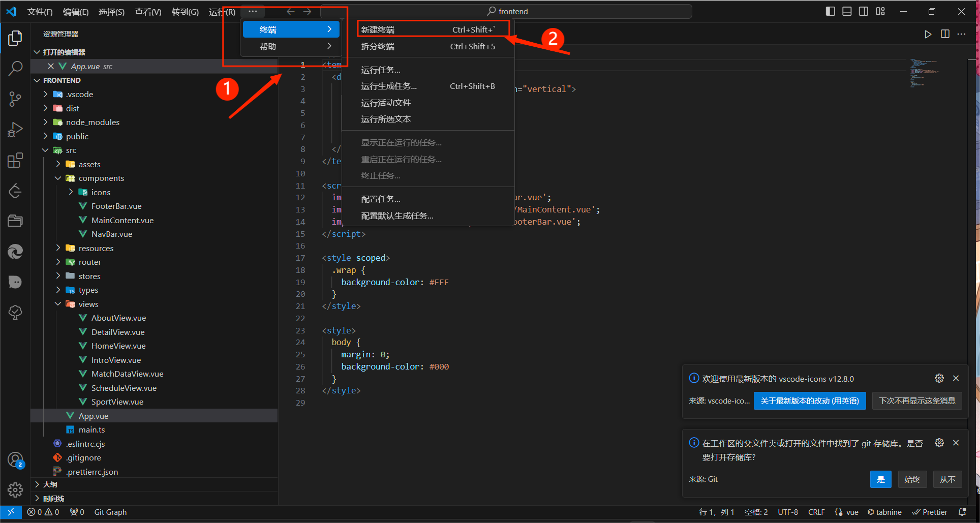
Task: Click the Split Editor icon
Action: pos(945,34)
